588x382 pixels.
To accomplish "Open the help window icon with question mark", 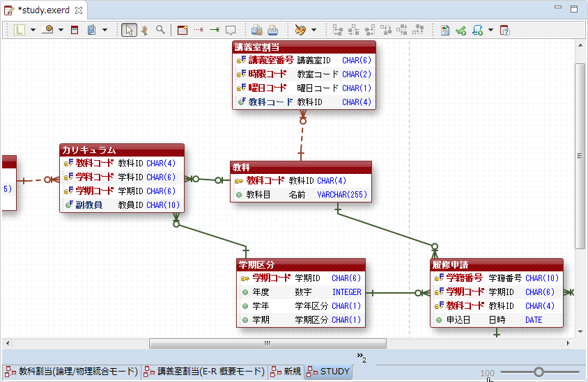I will [x=505, y=30].
